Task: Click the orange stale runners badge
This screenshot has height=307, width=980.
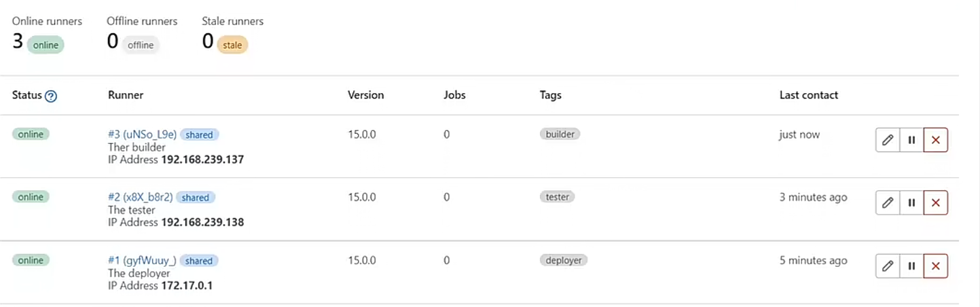Action: (232, 46)
